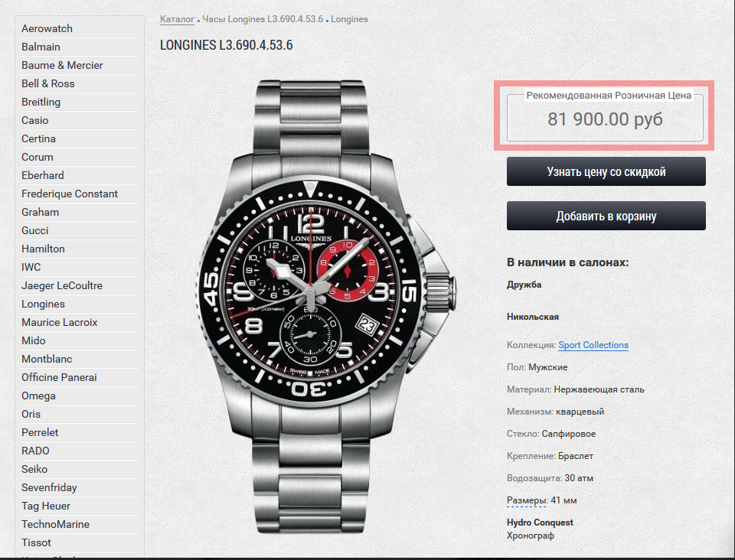Screen dimensions: 735x560
Task: Open the Sport Collections link
Action: tap(593, 345)
